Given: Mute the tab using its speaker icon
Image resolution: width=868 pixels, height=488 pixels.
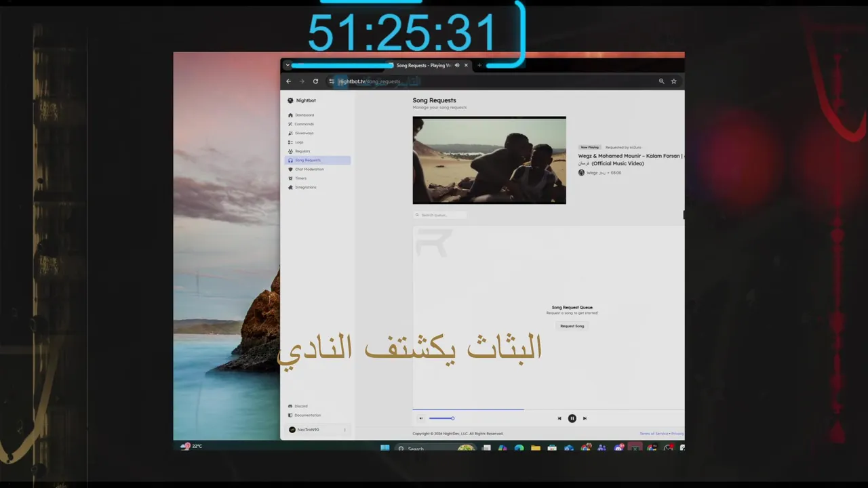Looking at the screenshot, I should click(457, 65).
